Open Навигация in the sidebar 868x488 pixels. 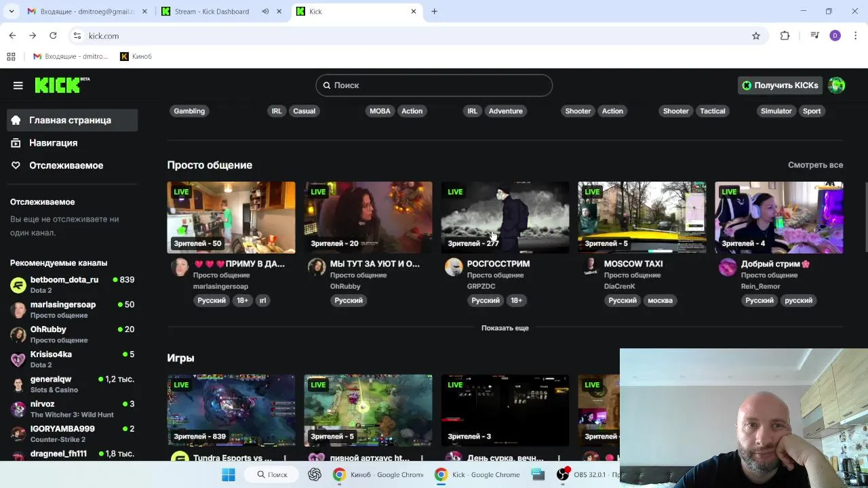click(72, 143)
